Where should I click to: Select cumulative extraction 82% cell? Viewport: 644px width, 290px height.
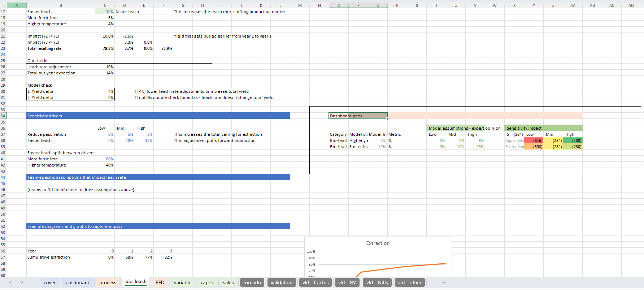click(164, 257)
